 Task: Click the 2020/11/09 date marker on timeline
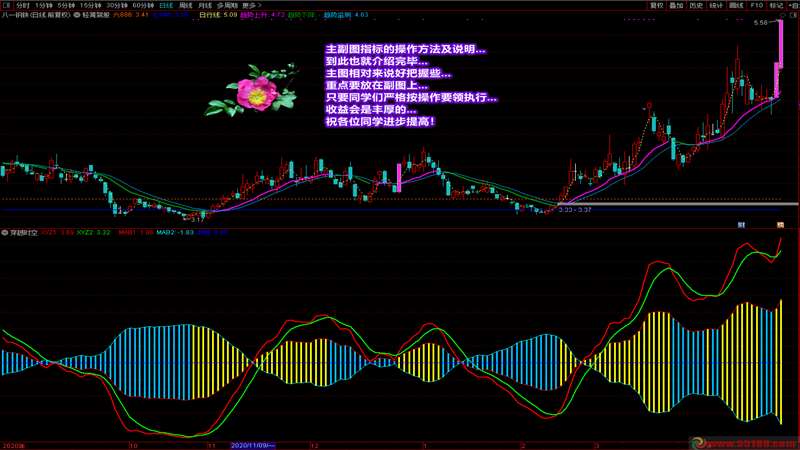pos(253,443)
